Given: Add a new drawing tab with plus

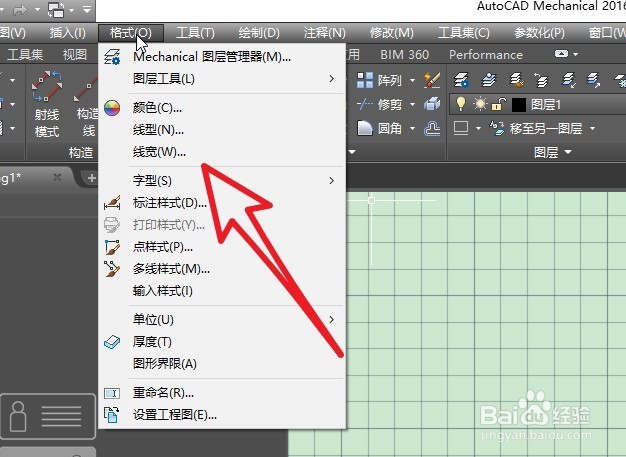Looking at the screenshot, I should point(91,178).
